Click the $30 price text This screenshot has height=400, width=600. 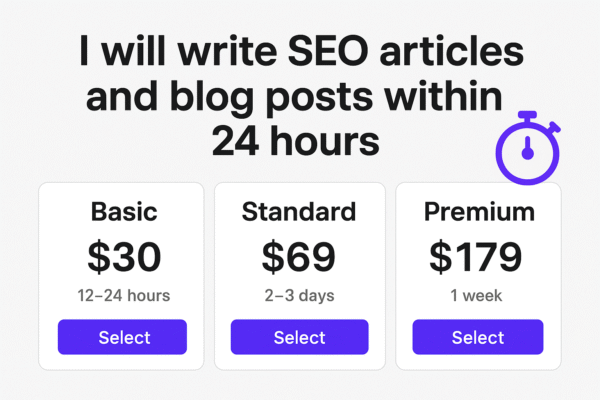tap(123, 257)
